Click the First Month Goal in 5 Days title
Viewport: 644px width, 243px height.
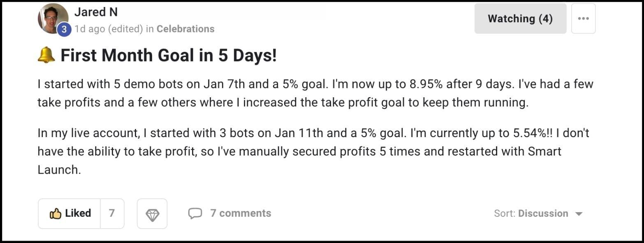pos(169,55)
